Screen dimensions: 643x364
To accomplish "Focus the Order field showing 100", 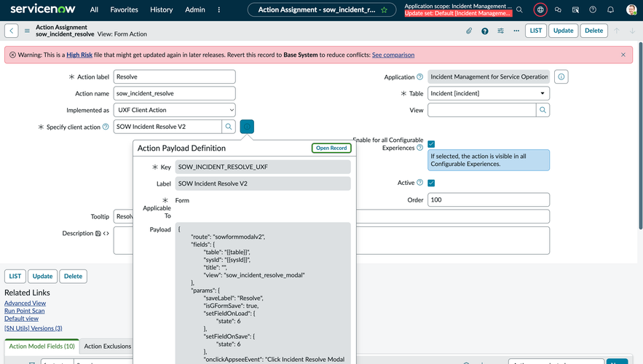I will (x=489, y=200).
